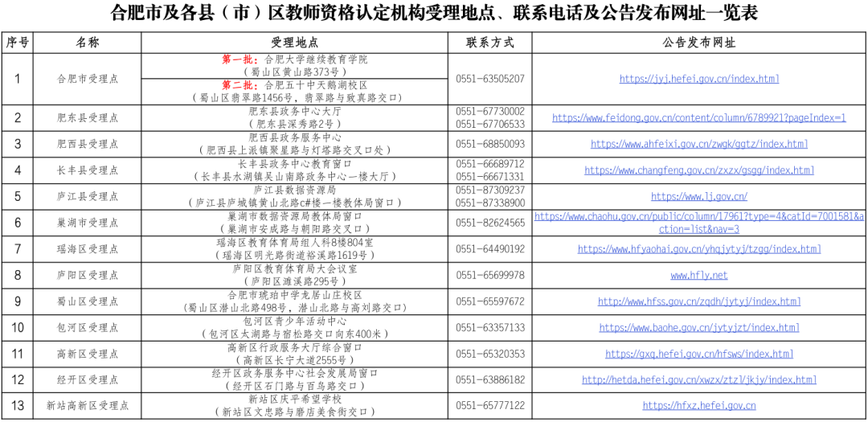
Task: Open the www.ahfeixi.gov.cn link for 肥西县
Action: coord(699,144)
